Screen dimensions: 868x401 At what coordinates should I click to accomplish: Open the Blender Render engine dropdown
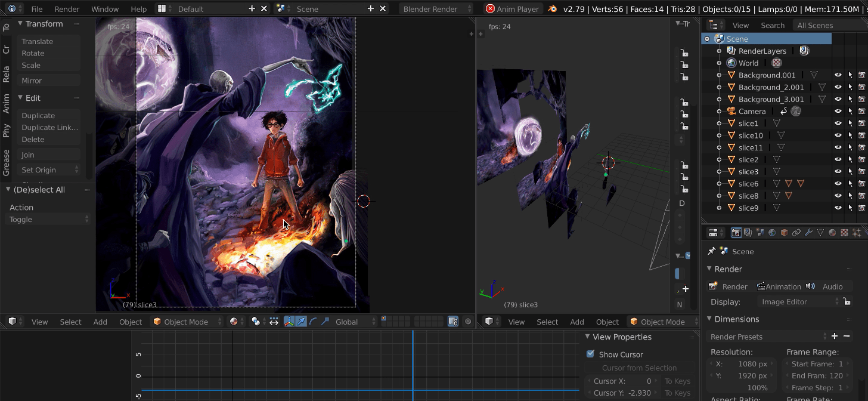point(432,8)
